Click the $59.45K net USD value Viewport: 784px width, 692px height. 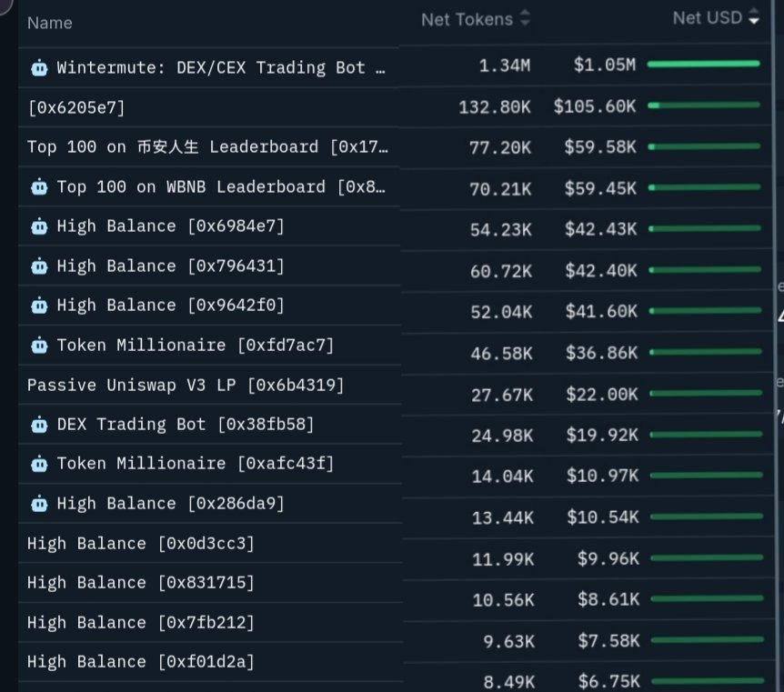[600, 188]
